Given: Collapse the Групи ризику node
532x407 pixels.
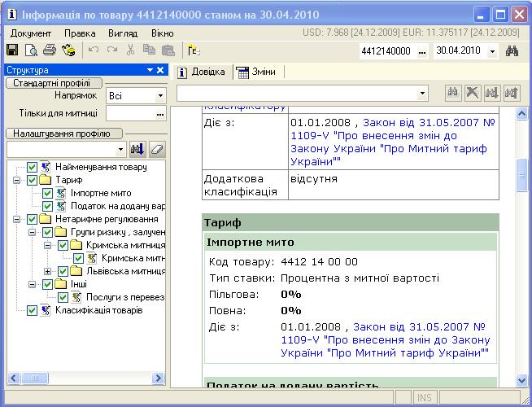Looking at the screenshot, I should click(33, 233).
